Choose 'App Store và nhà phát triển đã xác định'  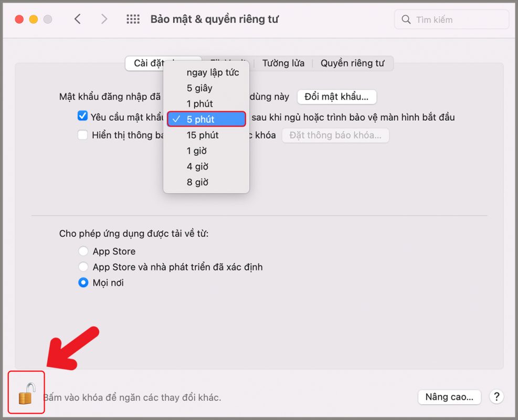click(x=83, y=267)
